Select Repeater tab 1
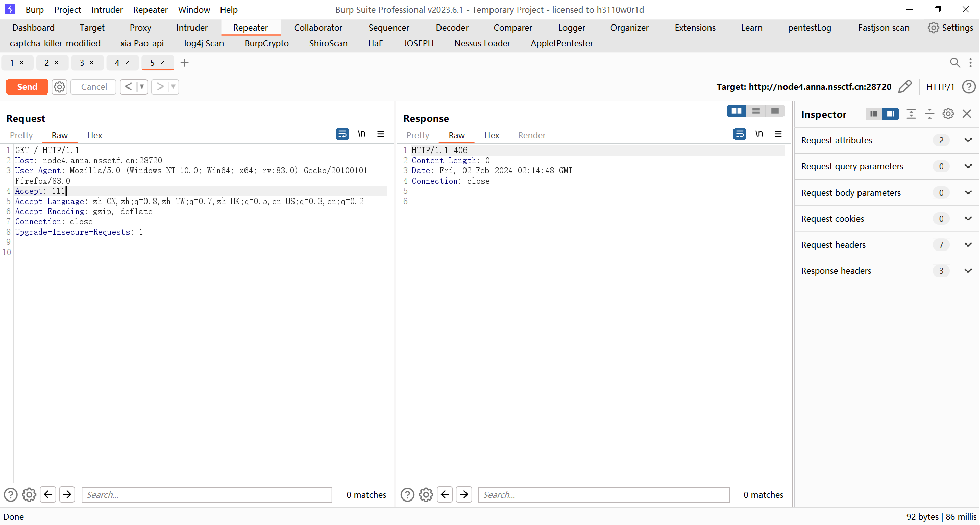The width and height of the screenshot is (980, 525). coord(12,63)
